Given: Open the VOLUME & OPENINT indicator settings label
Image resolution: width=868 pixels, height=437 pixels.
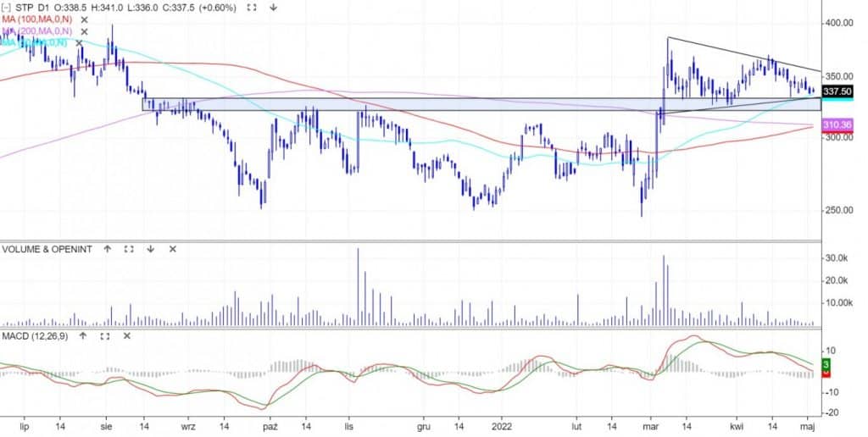Looking at the screenshot, I should pos(47,249).
